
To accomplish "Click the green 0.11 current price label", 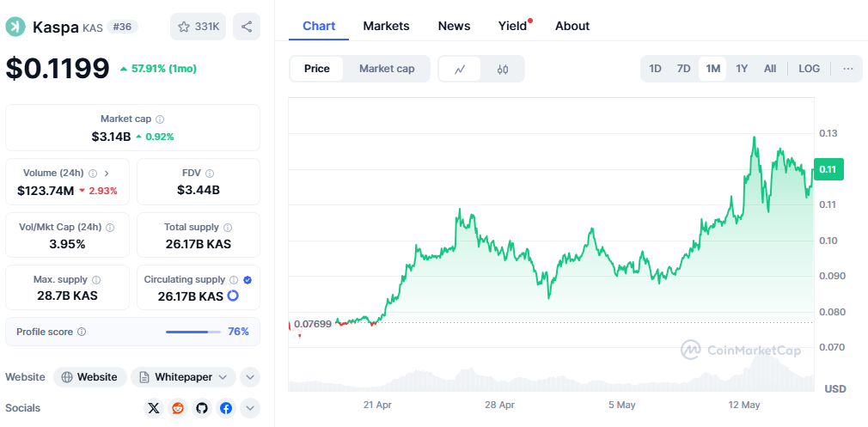I will pos(828,169).
